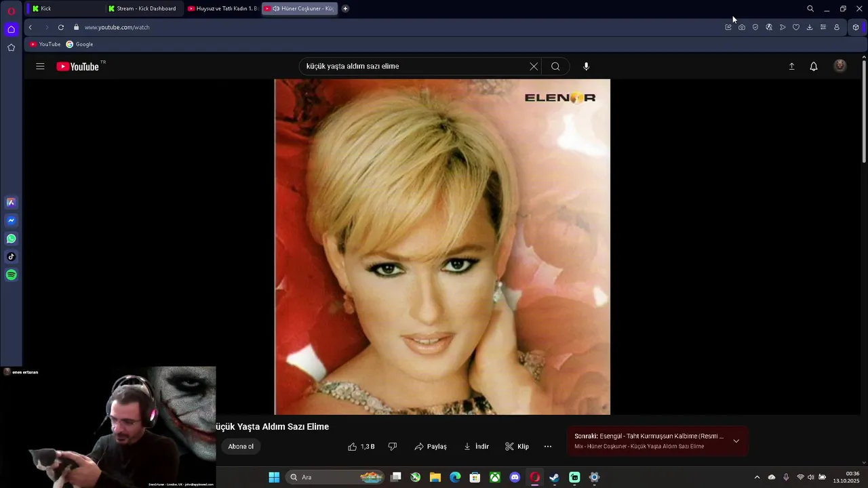Viewport: 868px width, 488px height.
Task: Open browser downloads panel
Action: tap(810, 27)
